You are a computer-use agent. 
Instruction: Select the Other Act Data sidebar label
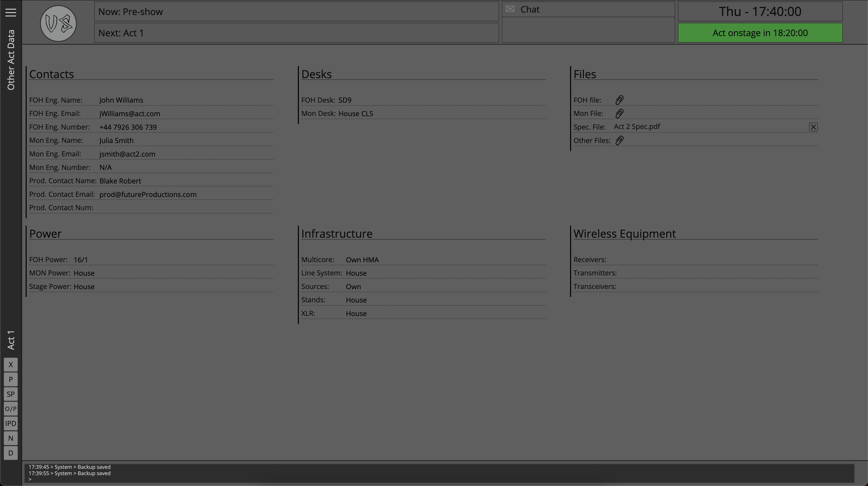(x=11, y=60)
